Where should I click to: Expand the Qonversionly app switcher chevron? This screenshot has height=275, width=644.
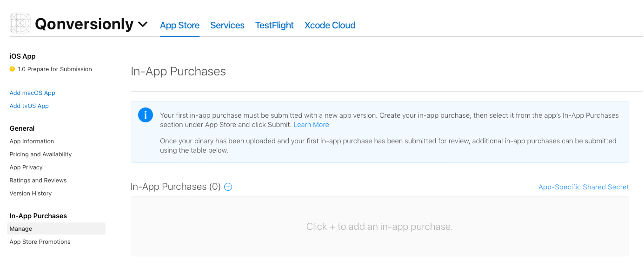pos(143,24)
